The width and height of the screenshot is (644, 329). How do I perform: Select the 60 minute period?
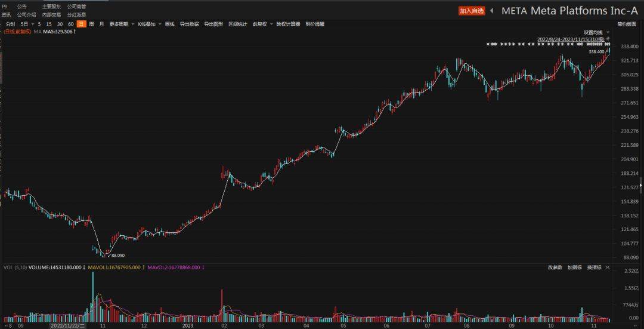(71, 24)
